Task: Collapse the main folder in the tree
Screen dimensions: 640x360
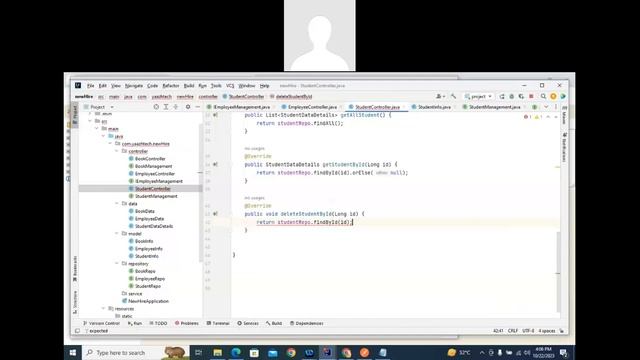Action: (97, 129)
